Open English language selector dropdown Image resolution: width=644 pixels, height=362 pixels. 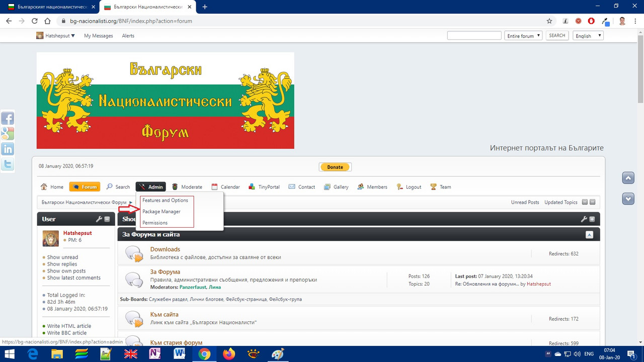point(588,36)
